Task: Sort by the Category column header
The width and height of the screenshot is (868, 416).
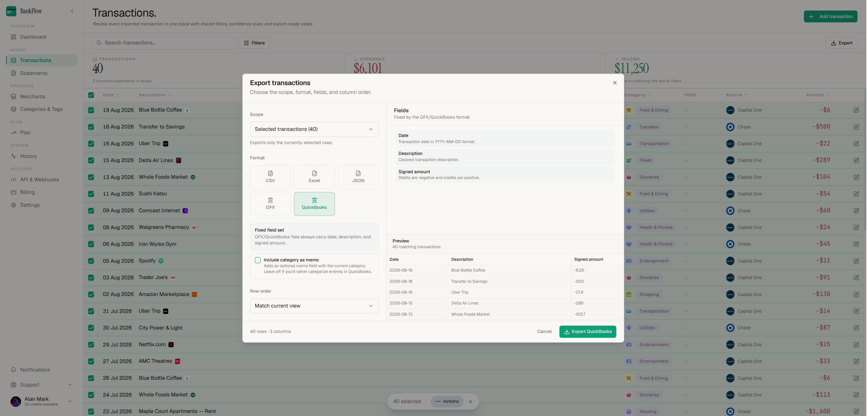Action: (x=638, y=95)
